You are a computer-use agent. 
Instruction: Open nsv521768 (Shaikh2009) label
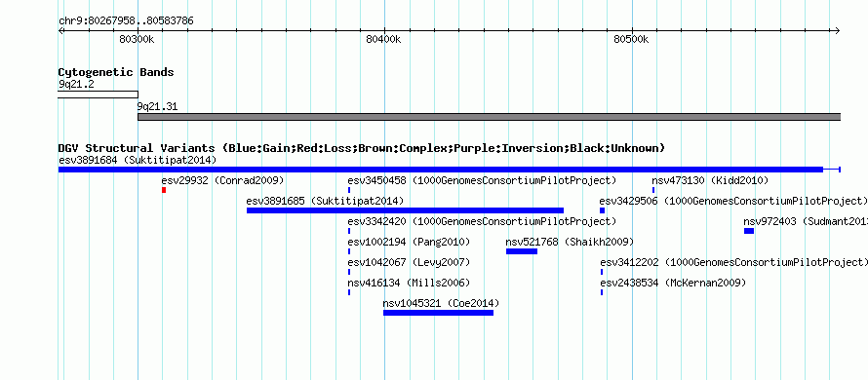(570, 243)
